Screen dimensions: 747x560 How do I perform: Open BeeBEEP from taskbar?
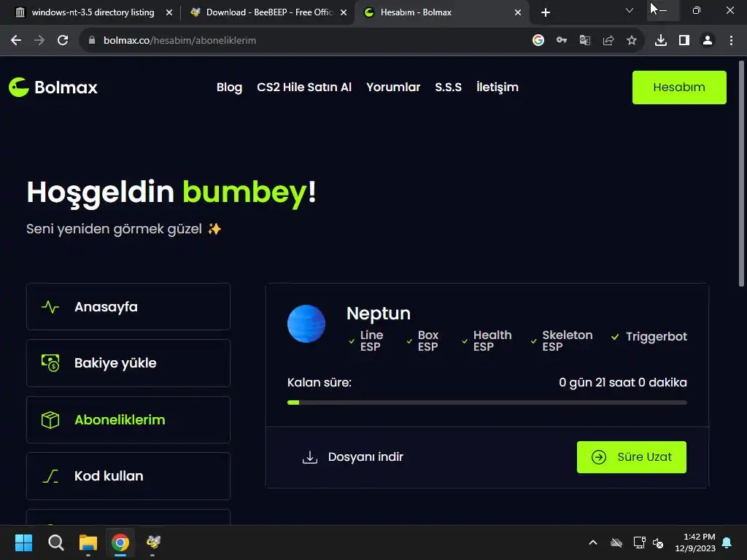tap(153, 542)
